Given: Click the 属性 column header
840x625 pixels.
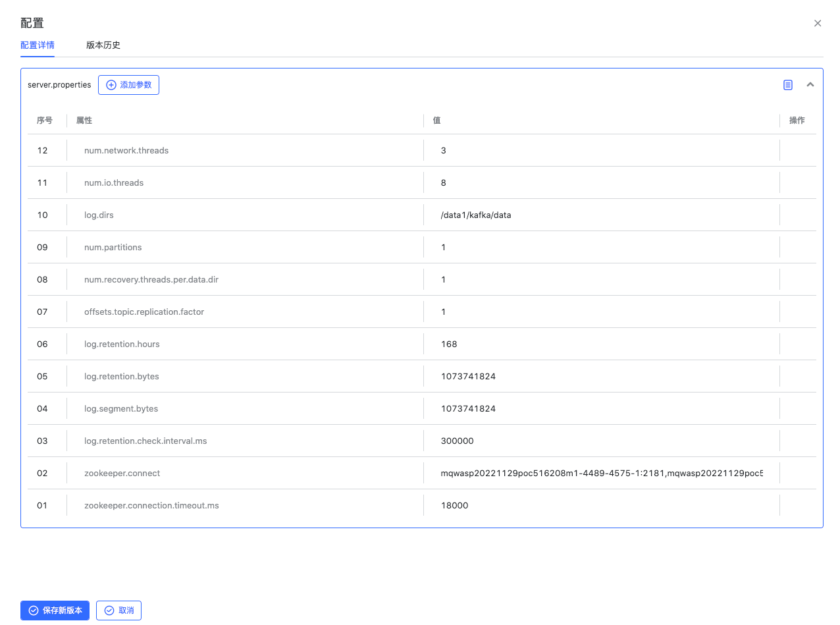Looking at the screenshot, I should (84, 121).
